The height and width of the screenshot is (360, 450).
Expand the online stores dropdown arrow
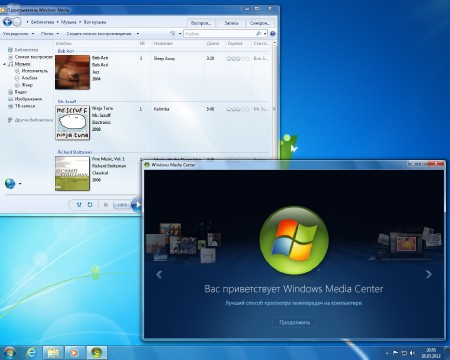tap(20, 184)
